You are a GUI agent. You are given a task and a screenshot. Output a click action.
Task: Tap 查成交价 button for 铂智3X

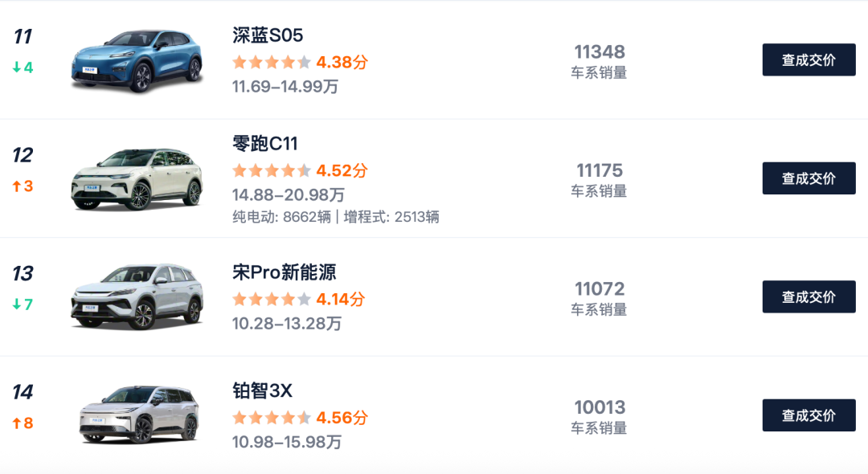tap(809, 415)
